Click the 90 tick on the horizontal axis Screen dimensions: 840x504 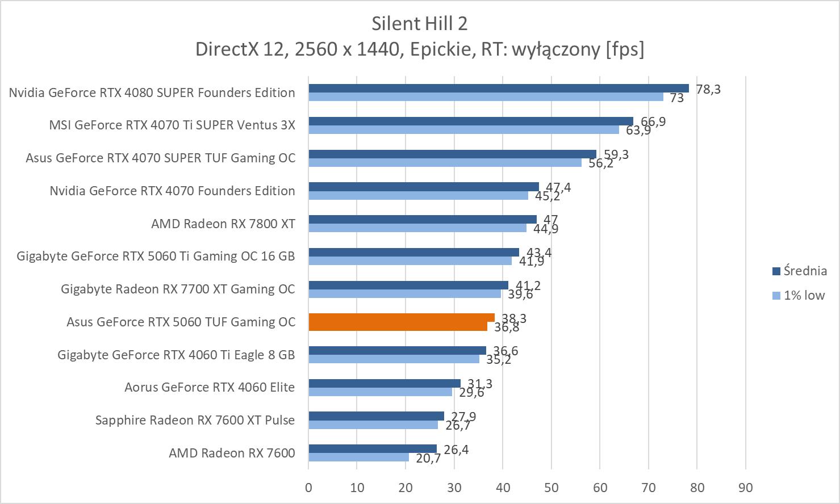(x=745, y=488)
